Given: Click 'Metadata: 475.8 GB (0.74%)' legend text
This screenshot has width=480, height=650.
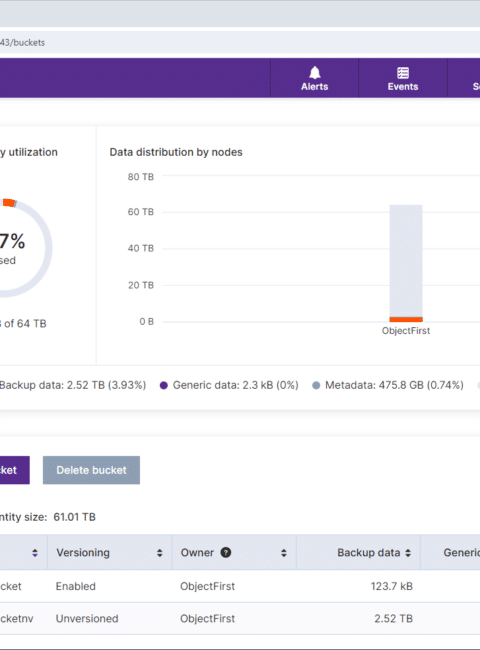Looking at the screenshot, I should (394, 385).
